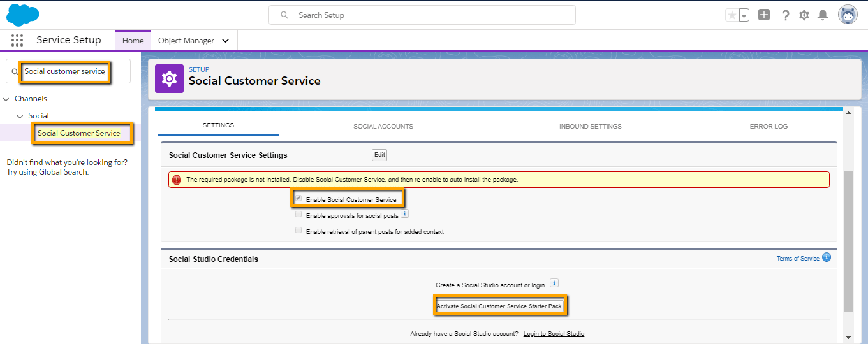
Task: Toggle Enable Social Customer Service checkbox
Action: [298, 199]
